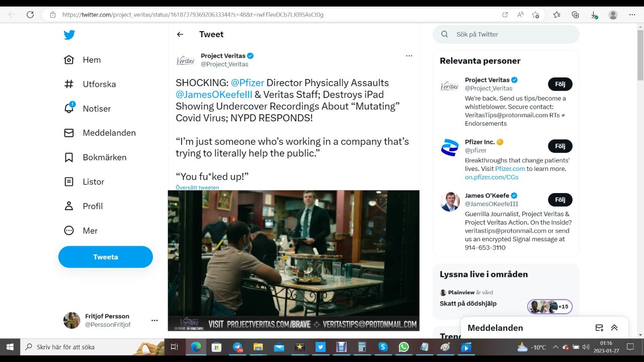Open Pfizer.com link in Pfizer bio
This screenshot has height=362, width=644.
click(510, 169)
